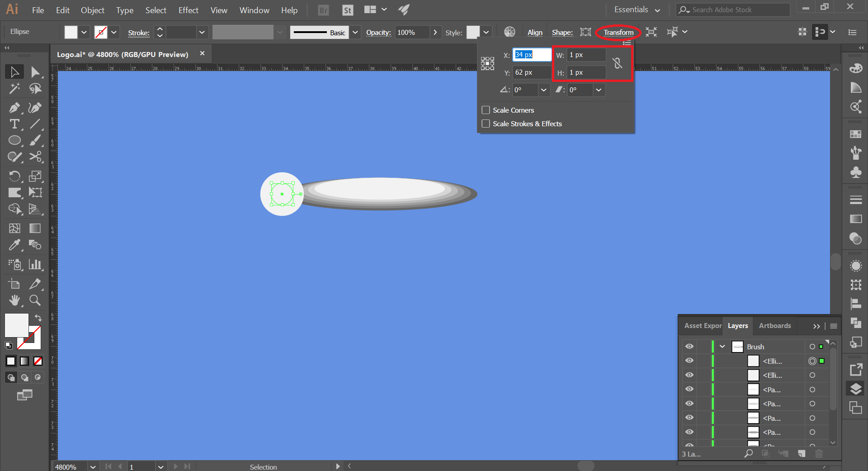Select the Scissors tool

[35, 157]
